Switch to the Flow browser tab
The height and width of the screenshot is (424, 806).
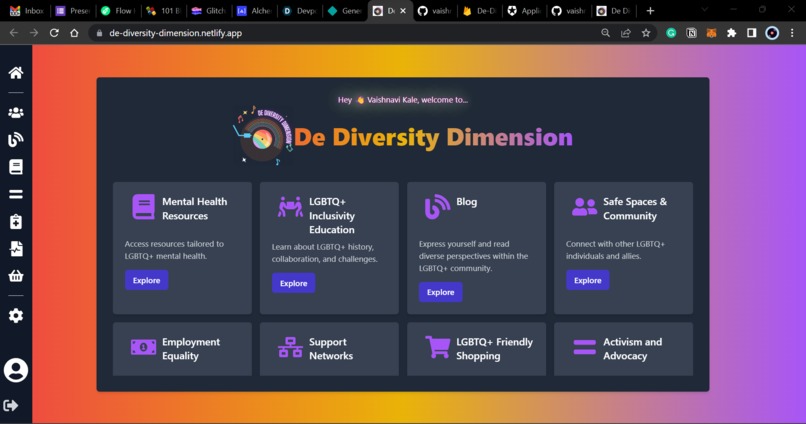click(118, 11)
